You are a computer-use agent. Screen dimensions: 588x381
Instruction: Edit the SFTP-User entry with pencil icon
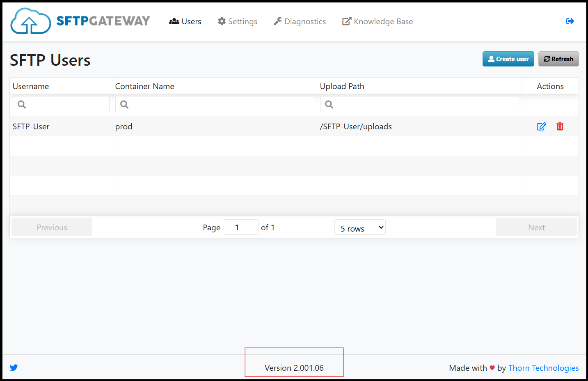541,126
